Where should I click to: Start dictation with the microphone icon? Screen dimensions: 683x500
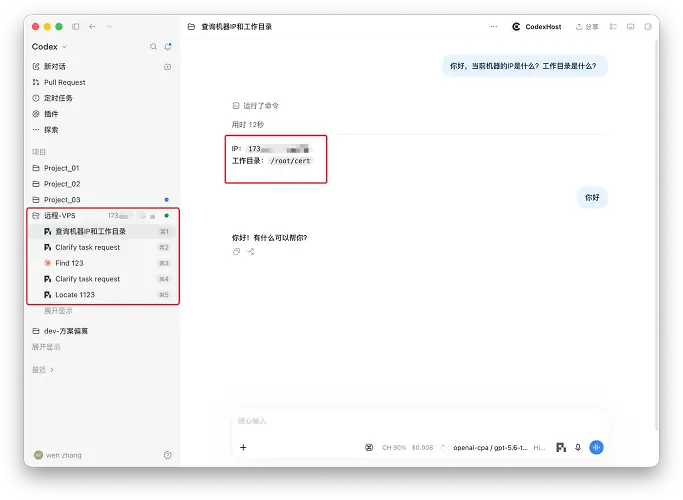point(578,447)
